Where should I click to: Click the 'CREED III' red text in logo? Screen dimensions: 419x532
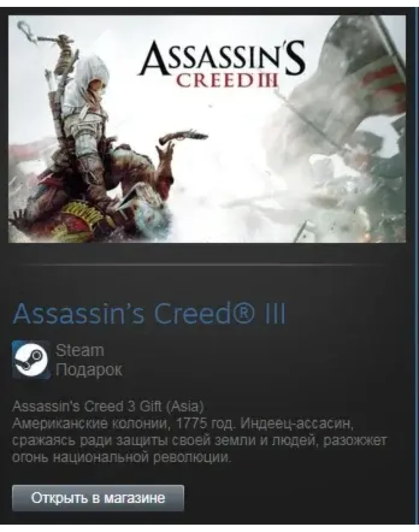(x=227, y=81)
